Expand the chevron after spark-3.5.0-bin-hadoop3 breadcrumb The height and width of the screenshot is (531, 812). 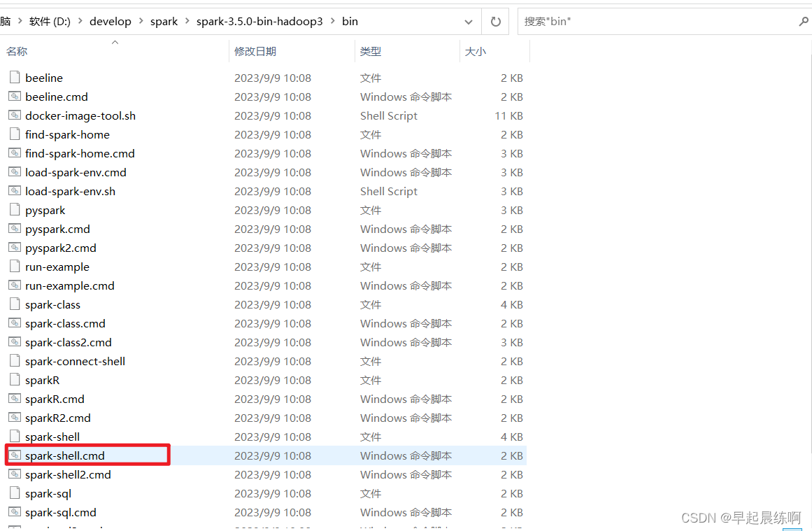pyautogui.click(x=332, y=21)
